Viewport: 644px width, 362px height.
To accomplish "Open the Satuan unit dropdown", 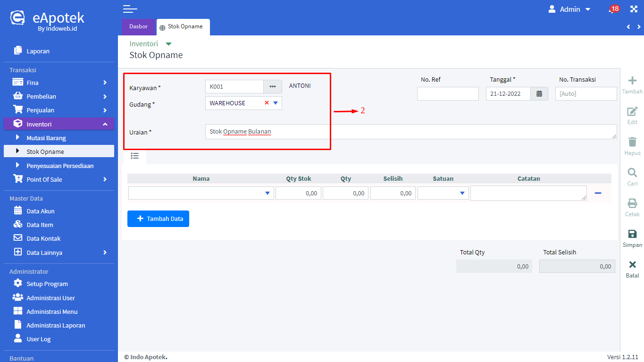I will (x=462, y=193).
